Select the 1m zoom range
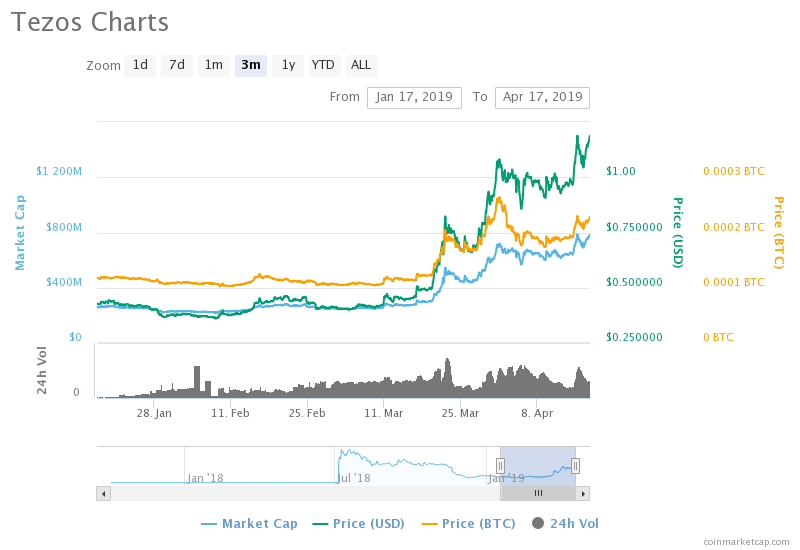The image size is (800, 550). coord(214,65)
